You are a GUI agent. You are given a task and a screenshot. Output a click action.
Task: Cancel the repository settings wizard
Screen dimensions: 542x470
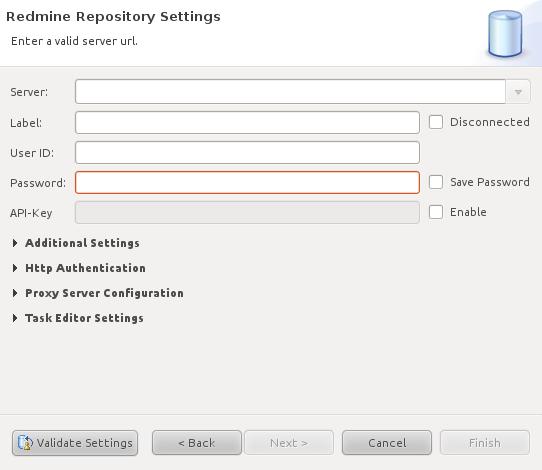(387, 443)
